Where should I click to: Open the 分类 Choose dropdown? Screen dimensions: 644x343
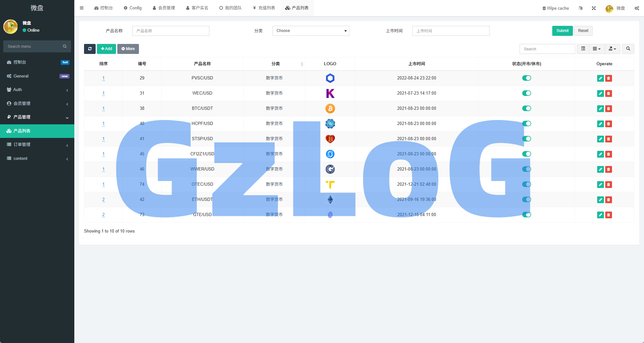[x=311, y=31]
